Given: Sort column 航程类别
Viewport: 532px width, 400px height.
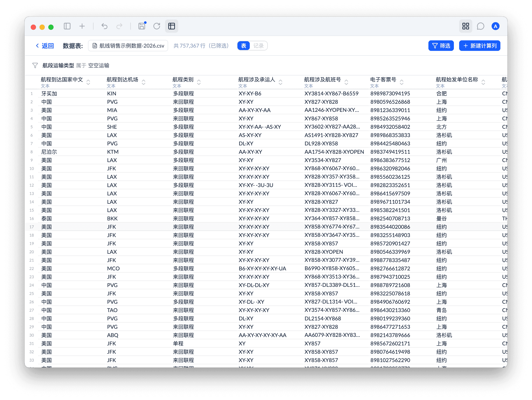Looking at the screenshot, I should click(x=199, y=82).
